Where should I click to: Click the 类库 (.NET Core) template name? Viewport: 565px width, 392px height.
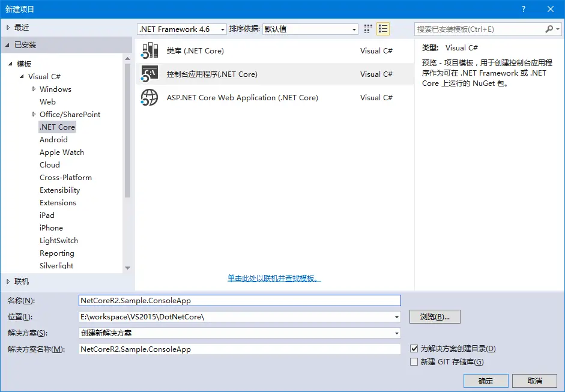(x=195, y=51)
